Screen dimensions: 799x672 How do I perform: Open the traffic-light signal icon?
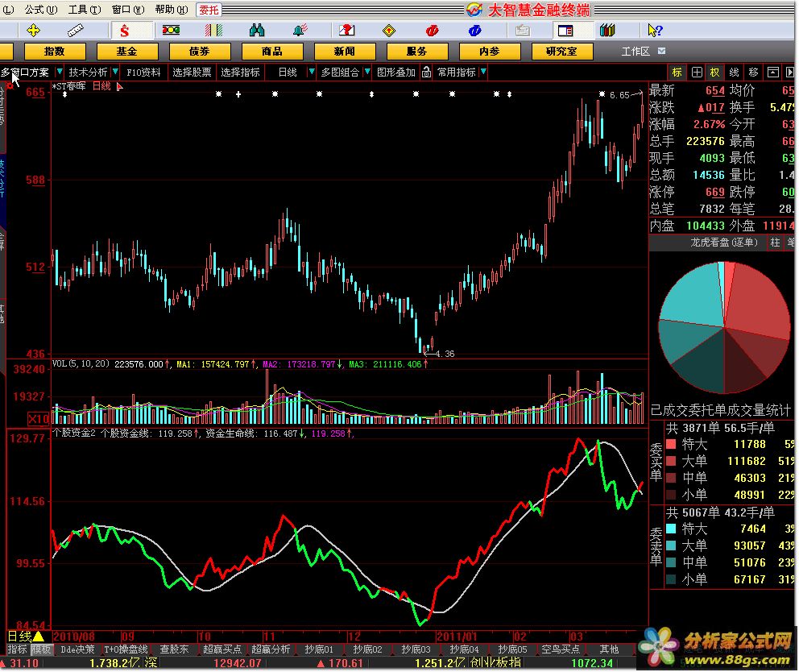171,31
